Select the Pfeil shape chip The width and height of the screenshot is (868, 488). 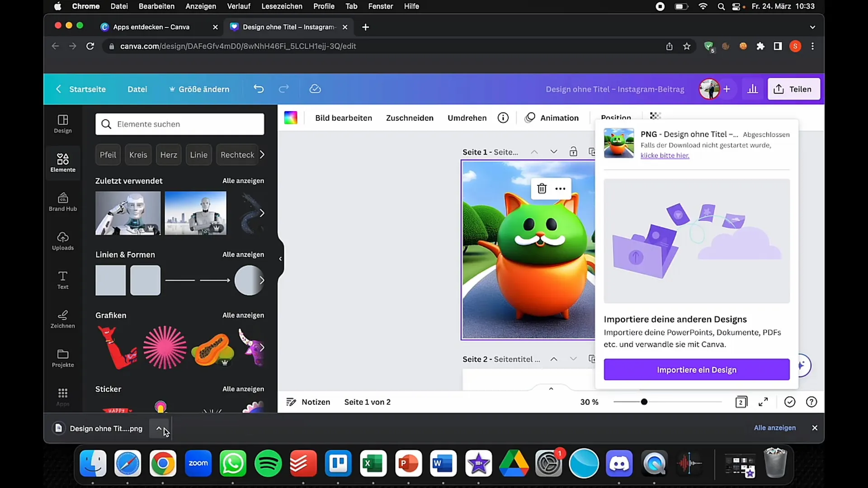point(108,155)
